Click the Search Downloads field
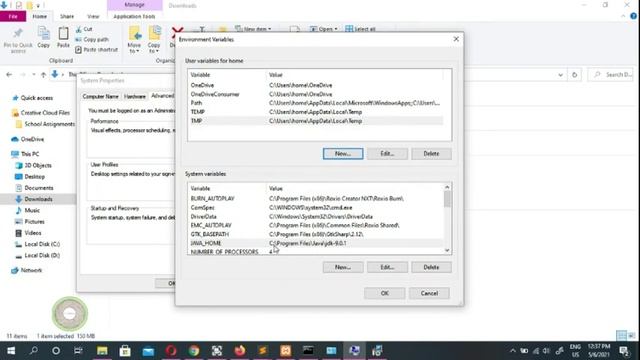640x360 pixels. tap(612, 75)
